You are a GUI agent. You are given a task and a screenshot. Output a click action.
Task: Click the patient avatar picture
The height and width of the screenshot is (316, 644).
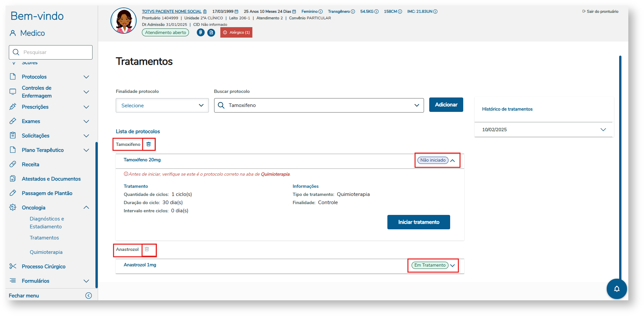tap(124, 21)
